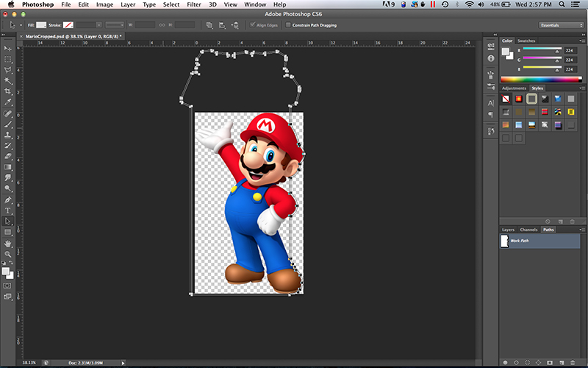Delete current path with trash icon
Viewport: 588px width, 368px height.
pos(573,362)
